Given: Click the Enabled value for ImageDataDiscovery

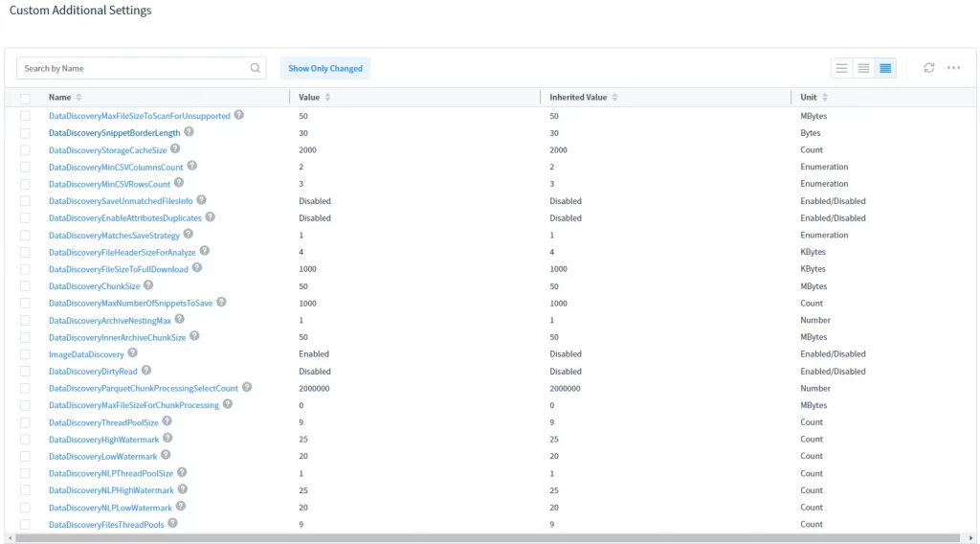Looking at the screenshot, I should coord(314,354).
